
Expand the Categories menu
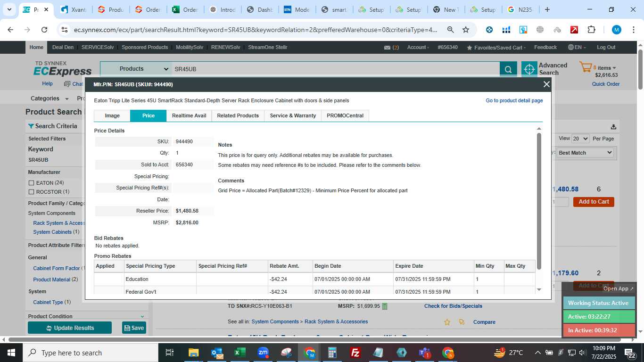pos(50,99)
